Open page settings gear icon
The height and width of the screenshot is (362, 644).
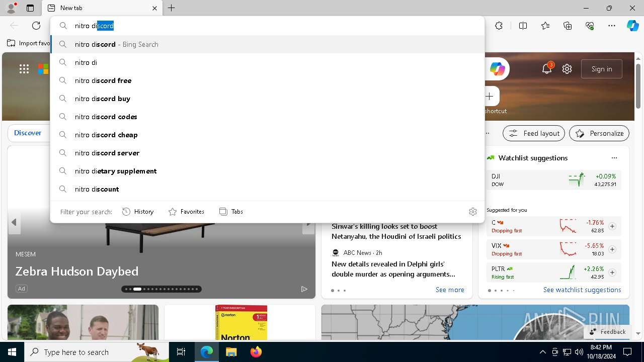pos(567,69)
